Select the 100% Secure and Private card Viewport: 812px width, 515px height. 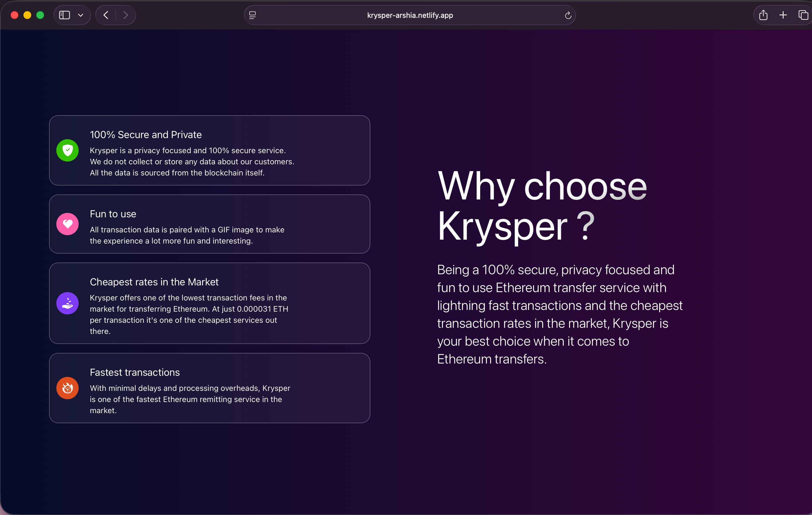pos(209,151)
